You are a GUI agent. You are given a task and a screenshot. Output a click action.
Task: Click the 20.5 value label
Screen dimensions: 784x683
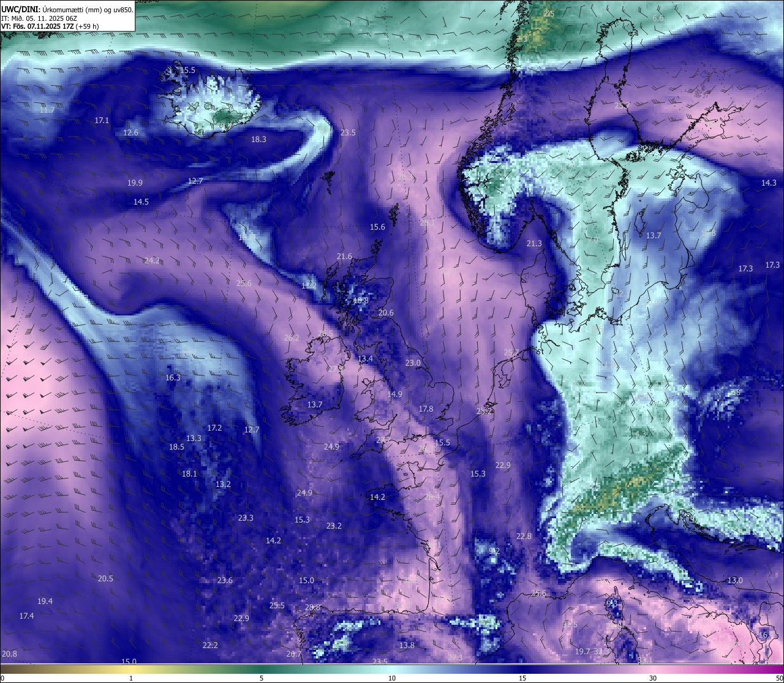[x=105, y=579]
